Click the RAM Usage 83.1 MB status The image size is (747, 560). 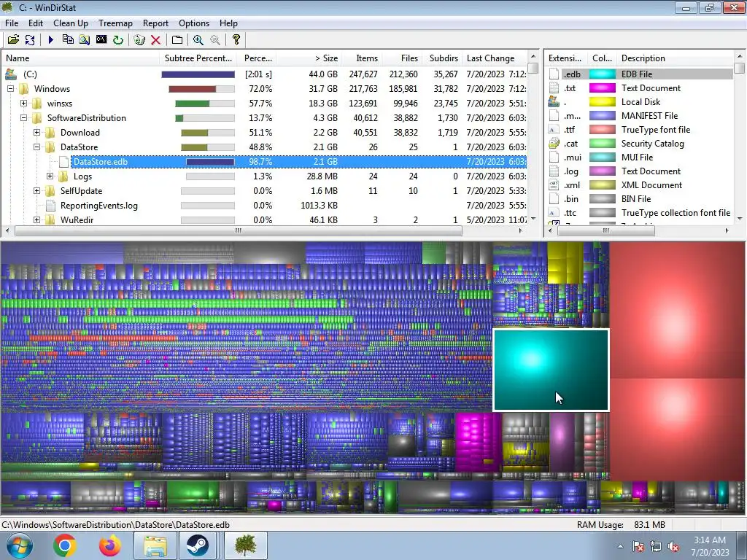pos(621,525)
